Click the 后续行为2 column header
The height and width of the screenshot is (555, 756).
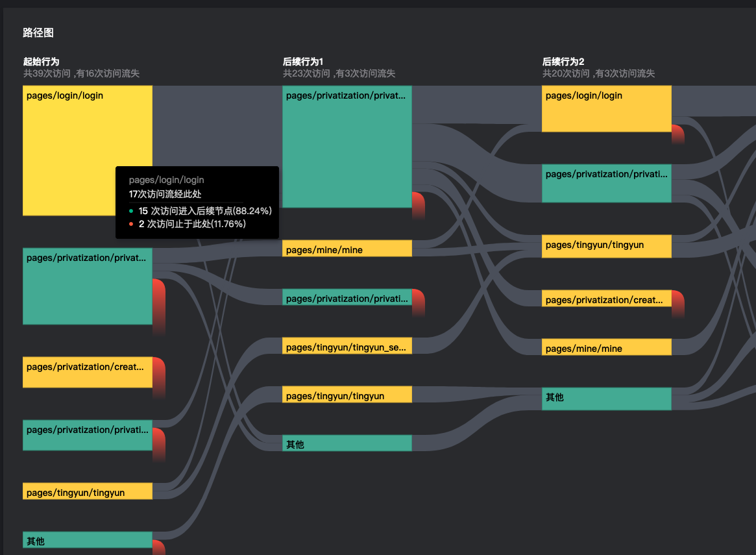pos(563,62)
